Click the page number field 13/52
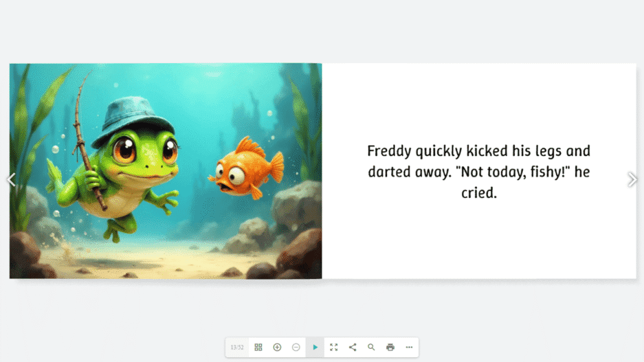This screenshot has height=362, width=644. 237,347
